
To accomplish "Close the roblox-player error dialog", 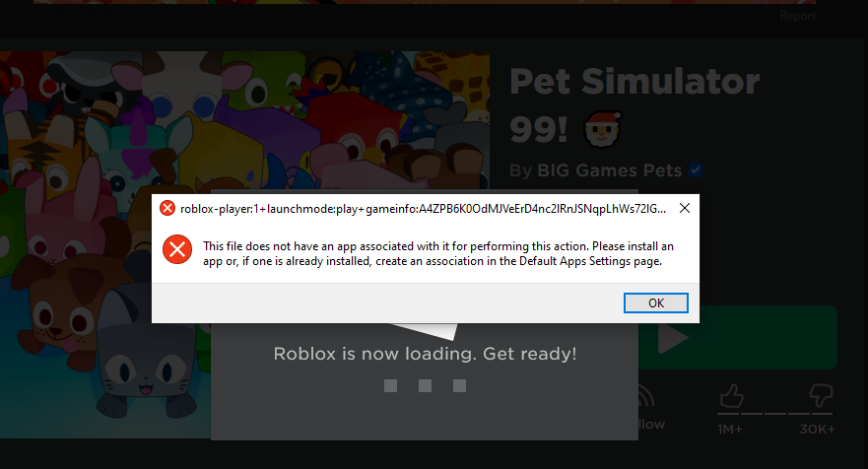I will (x=685, y=208).
